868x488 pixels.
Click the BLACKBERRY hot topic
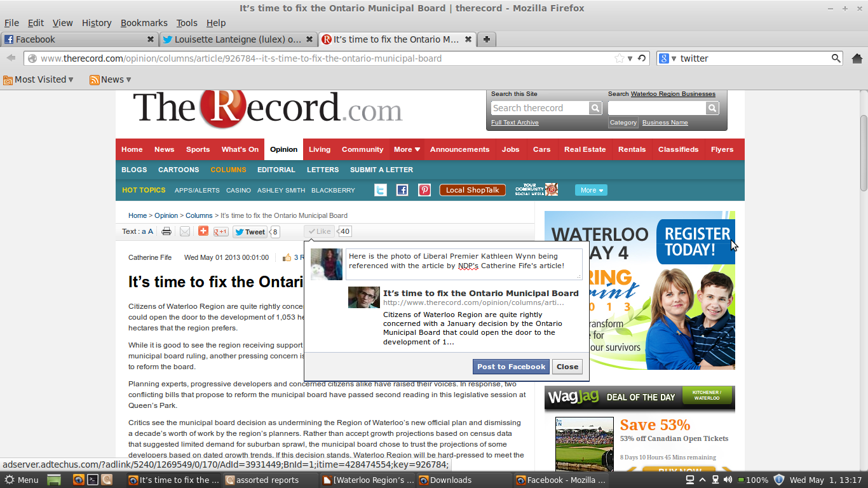tap(333, 190)
